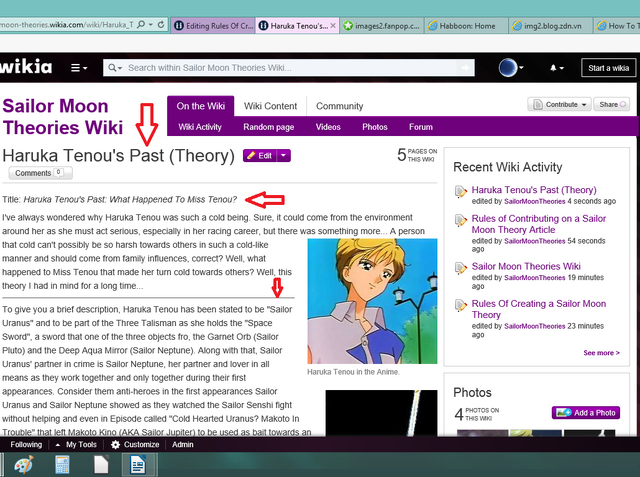The image size is (640, 477).
Task: Switch to the Habboon: Home tab
Action: coord(467,26)
